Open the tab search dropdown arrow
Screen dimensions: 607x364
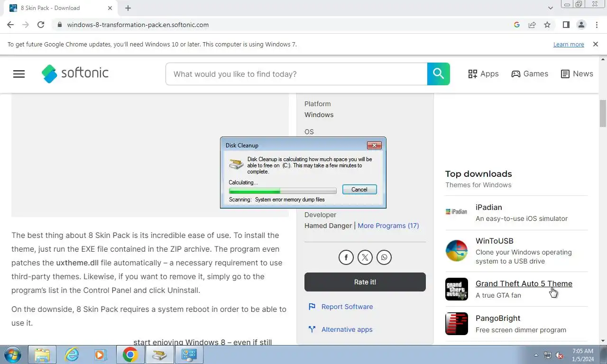coord(551,8)
